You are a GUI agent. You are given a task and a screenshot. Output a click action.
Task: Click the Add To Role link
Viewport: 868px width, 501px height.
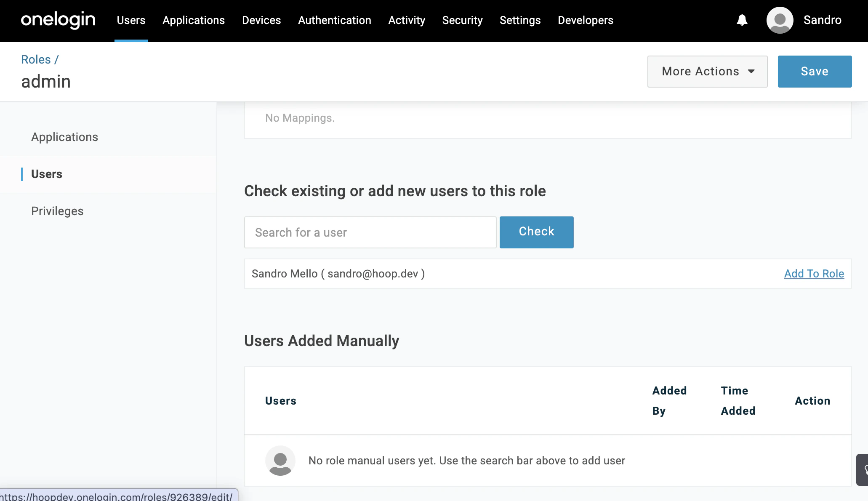pyautogui.click(x=814, y=274)
